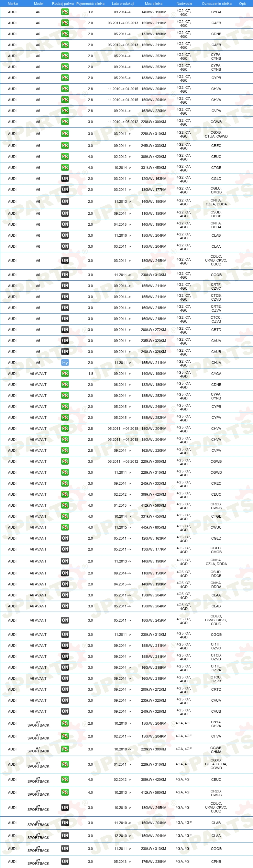This screenshot has width=253, height=868.
Task: Click the petrol icon in the A7 CNYA, CHVA row
Action: 65,723
